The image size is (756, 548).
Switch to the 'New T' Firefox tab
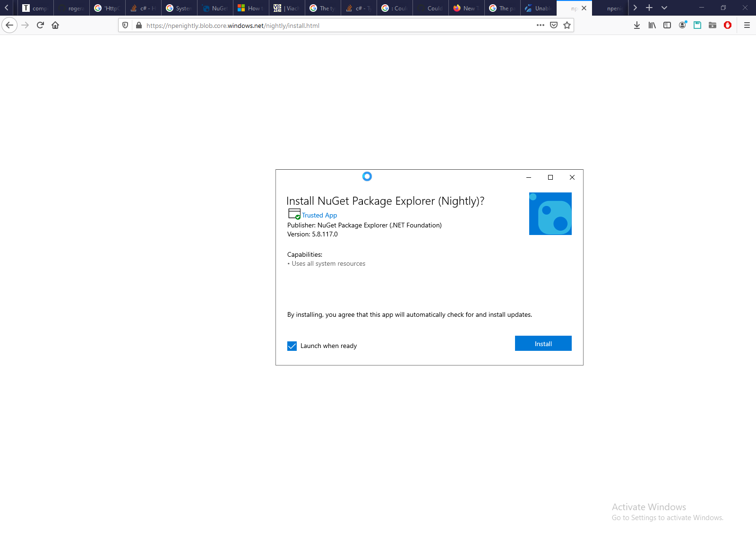[466, 8]
